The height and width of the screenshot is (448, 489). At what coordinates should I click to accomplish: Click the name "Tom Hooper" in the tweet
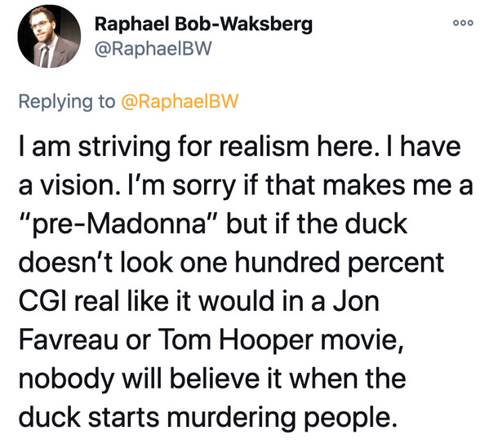click(235, 339)
